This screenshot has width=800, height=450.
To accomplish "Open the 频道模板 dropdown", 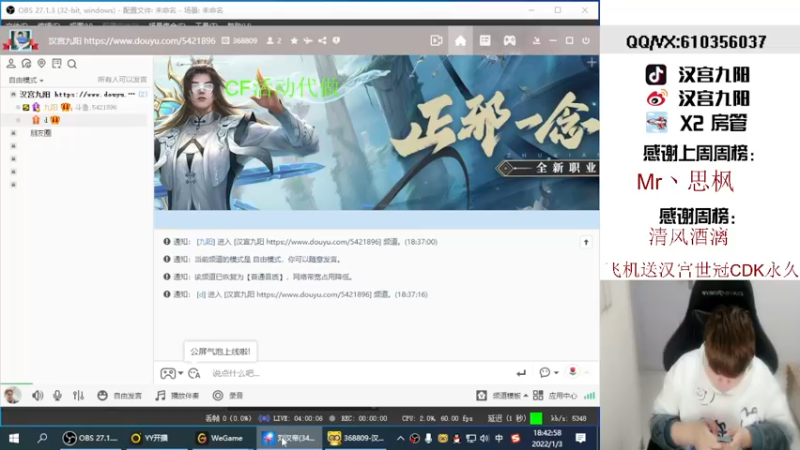I will pos(502,395).
